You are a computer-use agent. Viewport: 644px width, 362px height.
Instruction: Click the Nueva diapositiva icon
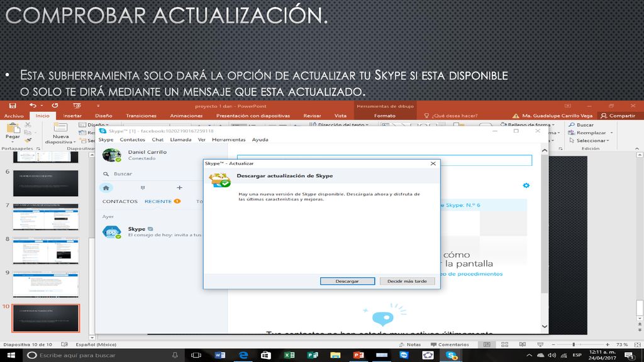pos(60,127)
